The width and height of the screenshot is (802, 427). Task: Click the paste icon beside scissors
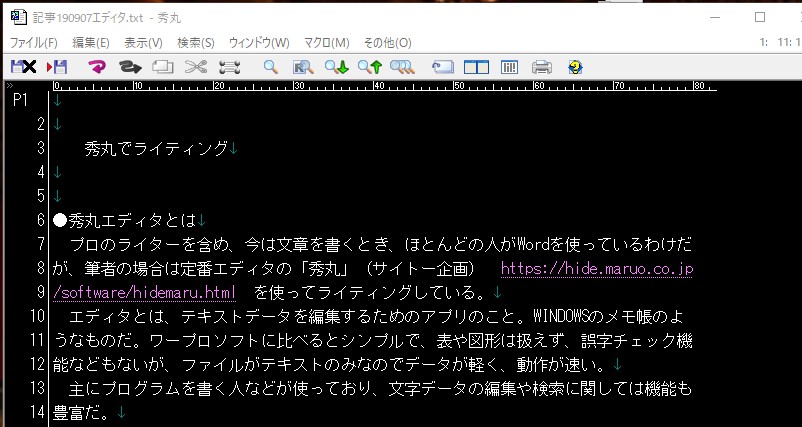[x=229, y=67]
